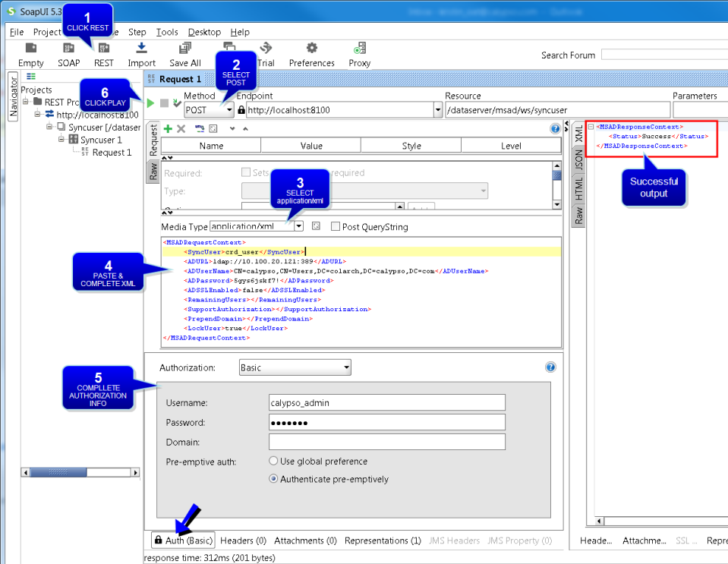Open parameters help question-mark icon

click(555, 128)
